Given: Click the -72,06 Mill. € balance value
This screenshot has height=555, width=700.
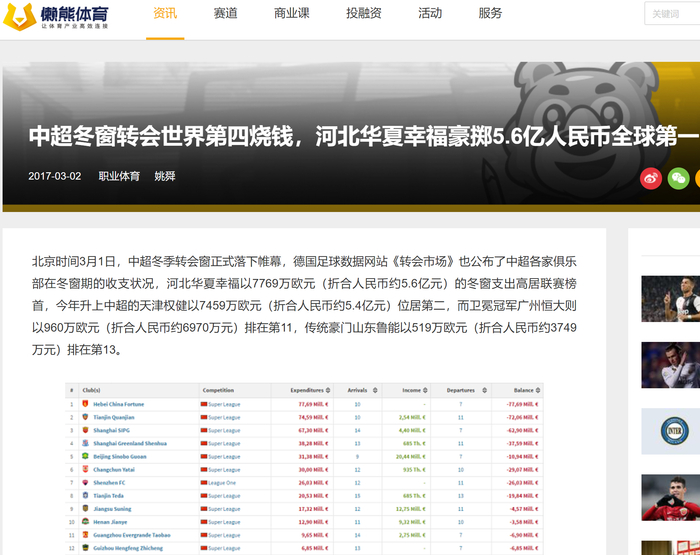Looking at the screenshot, I should tap(522, 417).
